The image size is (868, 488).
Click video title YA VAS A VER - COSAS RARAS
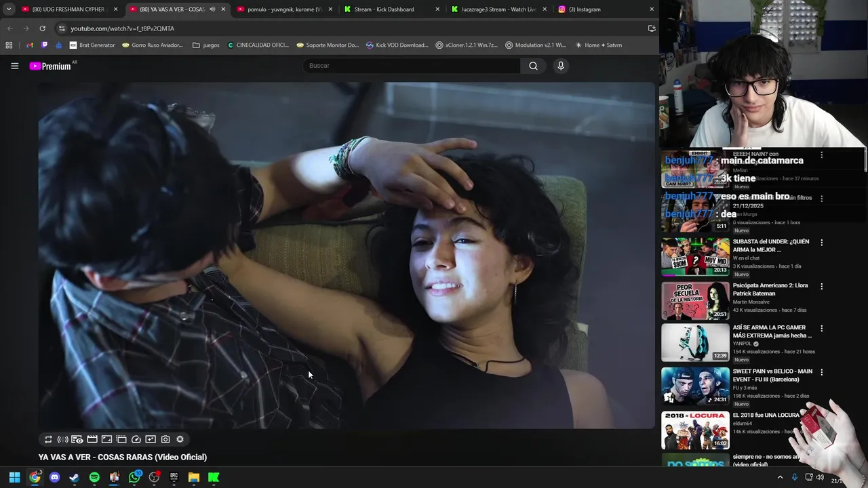123,457
